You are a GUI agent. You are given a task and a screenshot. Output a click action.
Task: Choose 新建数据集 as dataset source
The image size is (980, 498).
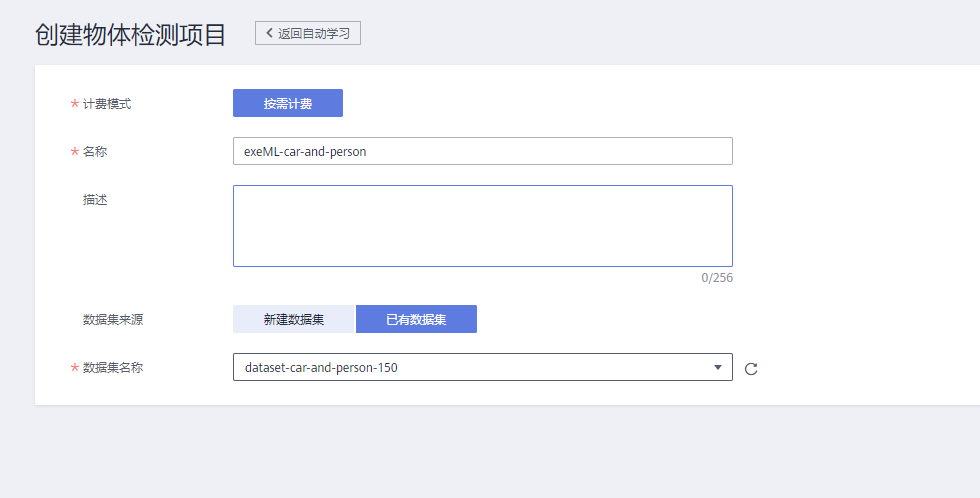[x=294, y=319]
